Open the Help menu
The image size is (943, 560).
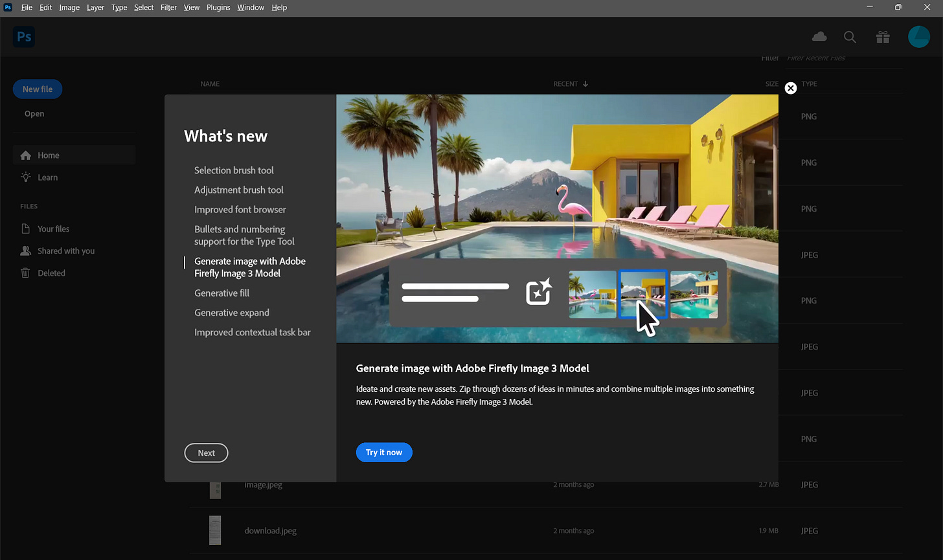click(x=279, y=8)
